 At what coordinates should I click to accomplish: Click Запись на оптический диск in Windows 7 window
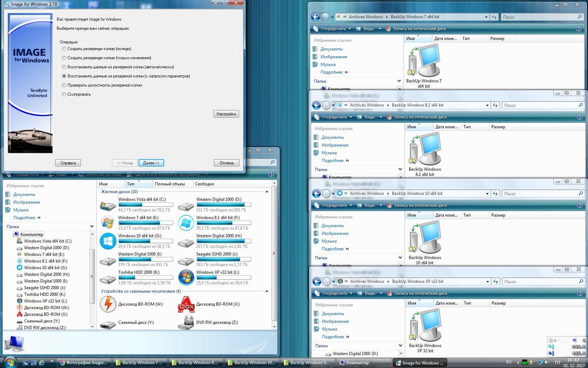point(416,29)
